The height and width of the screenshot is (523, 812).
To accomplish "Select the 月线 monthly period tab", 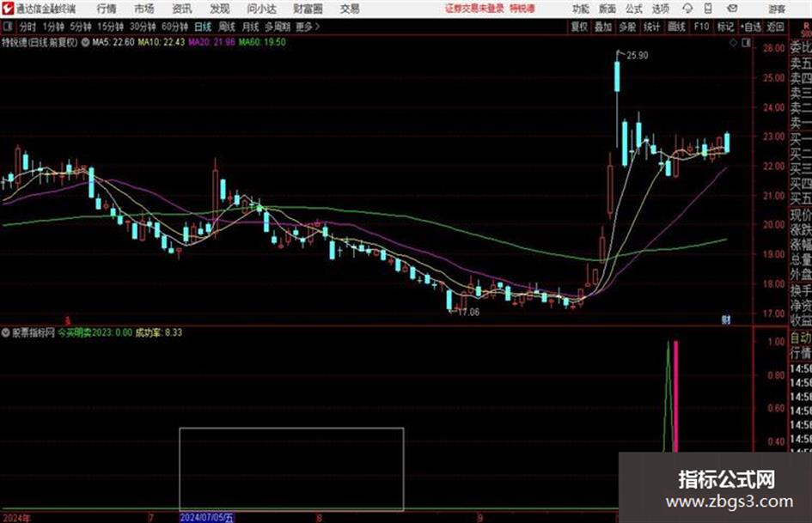I will coord(251,27).
